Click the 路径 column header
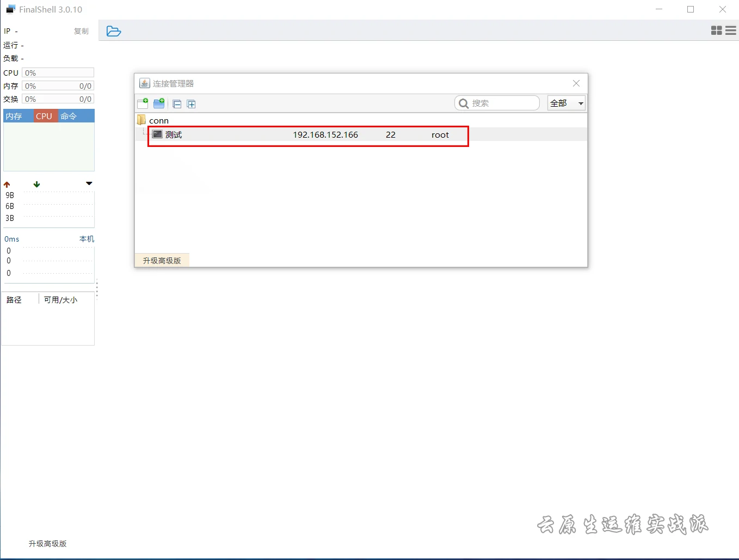 pos(14,300)
